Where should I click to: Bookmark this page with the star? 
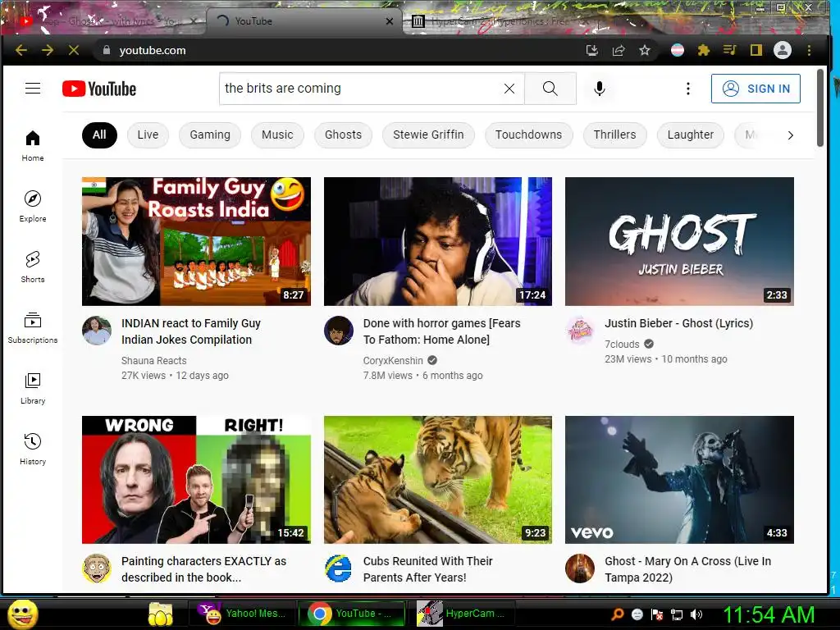pos(645,50)
